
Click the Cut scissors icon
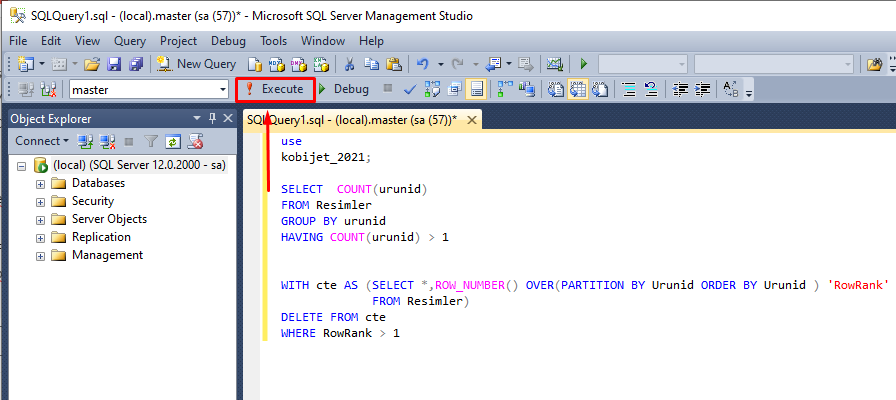(x=349, y=64)
